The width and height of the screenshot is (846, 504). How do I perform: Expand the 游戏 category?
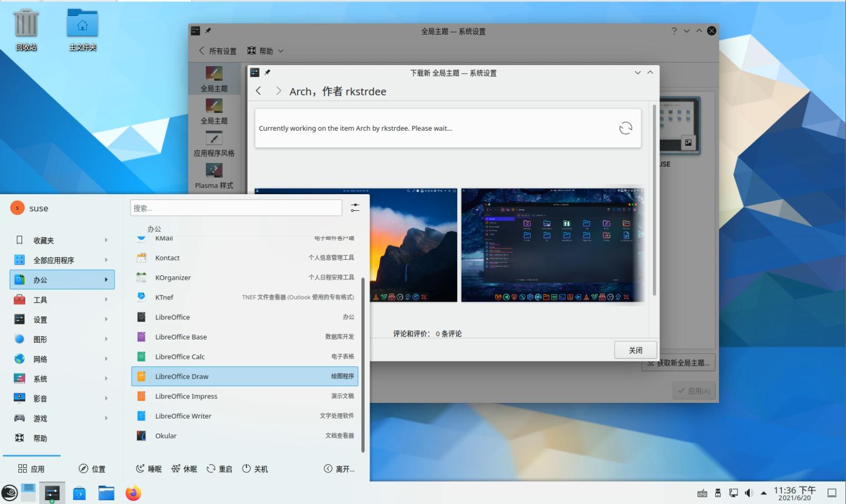(62, 418)
